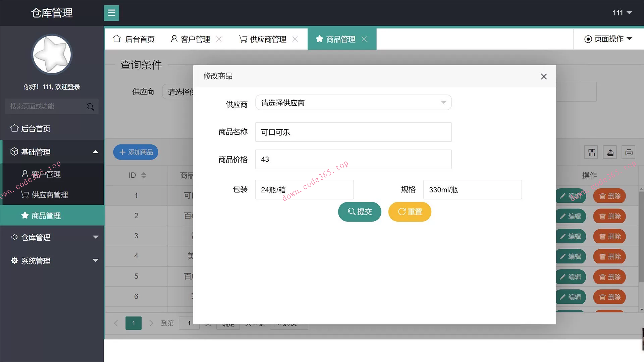Click inside the 商品名称 text field
Screen dimensions: 644x362
point(353,132)
